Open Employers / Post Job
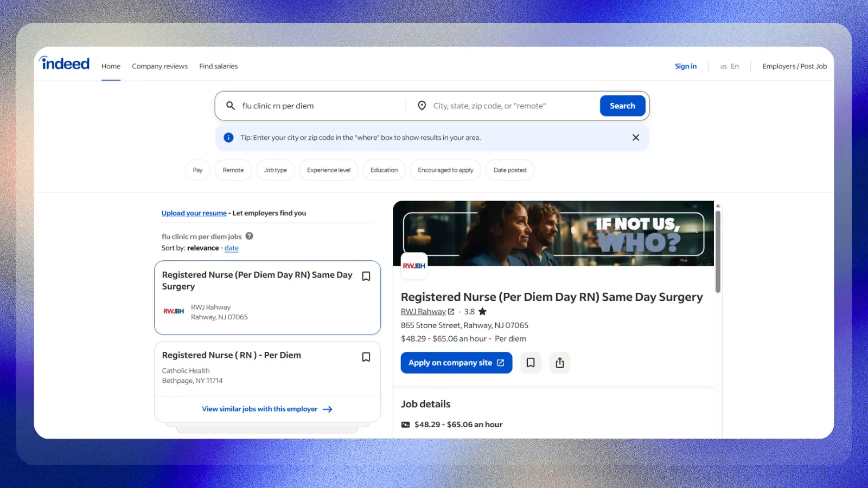Image resolution: width=868 pixels, height=488 pixels. (795, 66)
